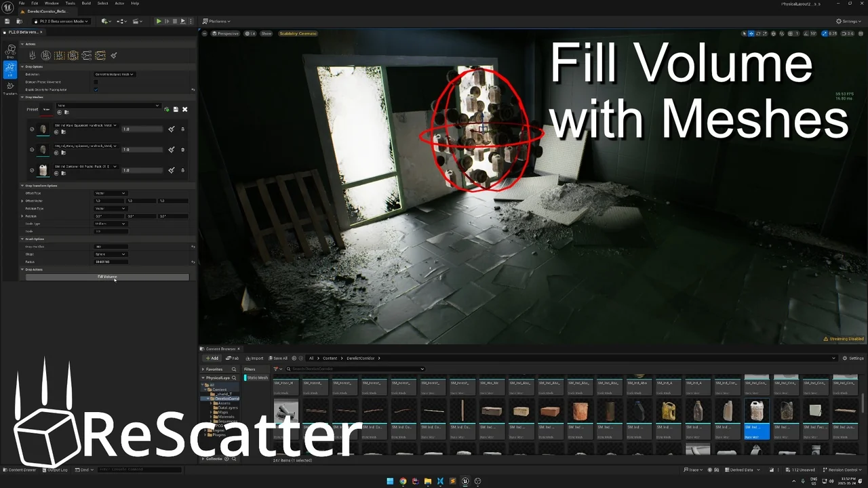Adjust the Radius slider under Brush Options
This screenshot has width=868, height=488.
pyautogui.click(x=111, y=262)
